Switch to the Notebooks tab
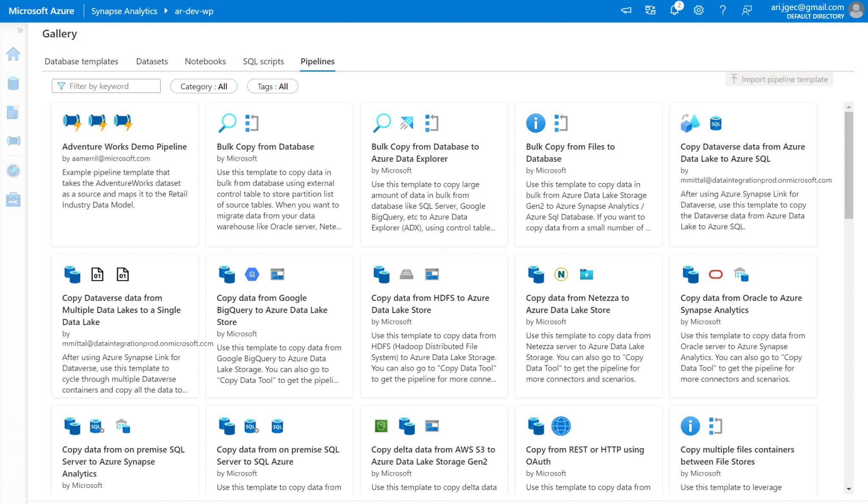Image resolution: width=868 pixels, height=504 pixels. [205, 61]
